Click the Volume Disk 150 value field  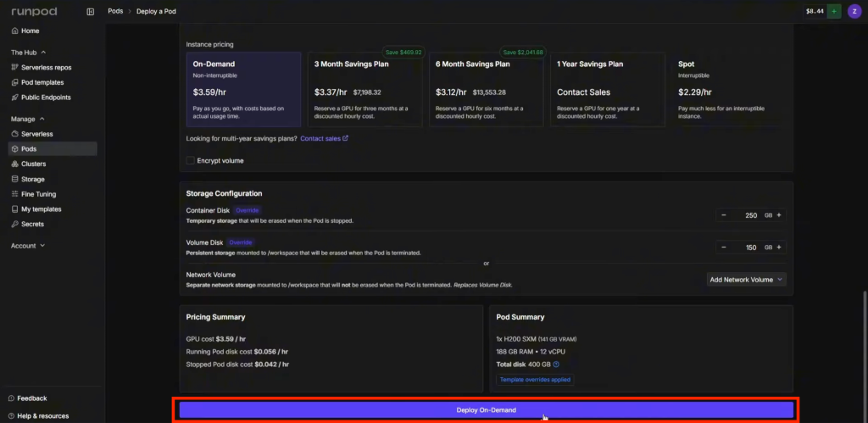click(751, 248)
